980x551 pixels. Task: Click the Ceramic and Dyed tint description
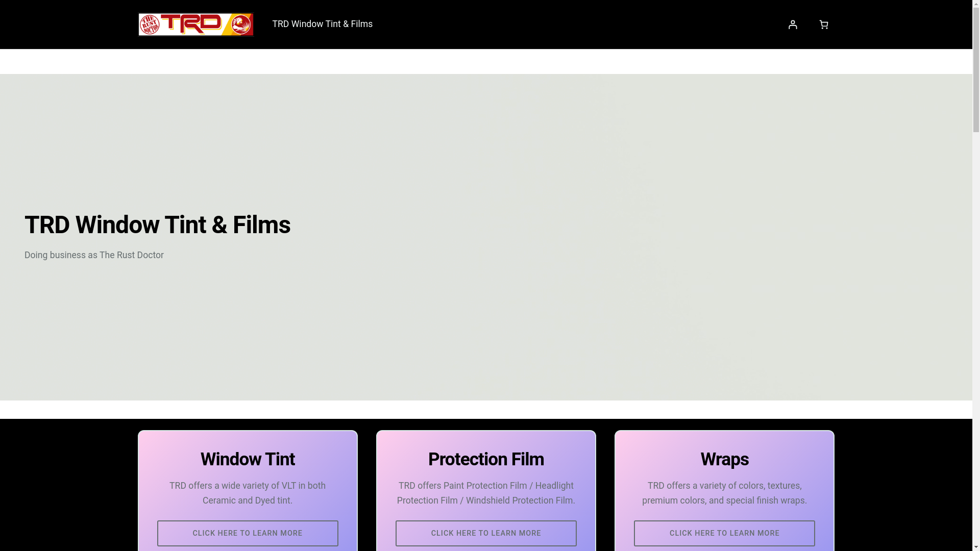pyautogui.click(x=248, y=493)
